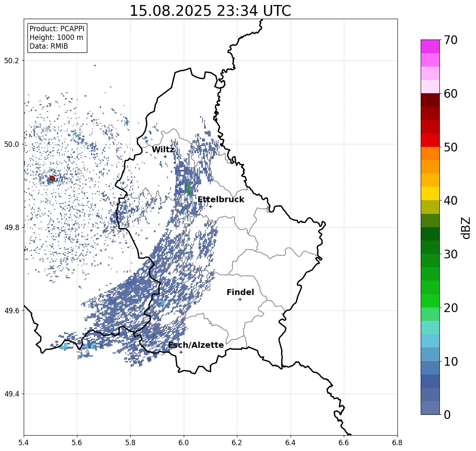Click the bright red colorbar segment just above 50
476x451 pixels.
pyautogui.click(x=430, y=140)
